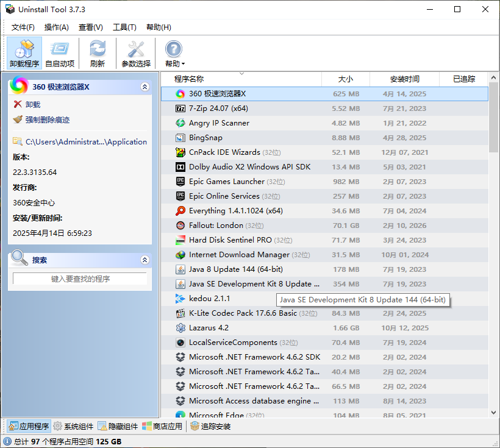The image size is (500, 448).
Task: Click the Dolby Audio X2 icon
Action: coord(180,167)
